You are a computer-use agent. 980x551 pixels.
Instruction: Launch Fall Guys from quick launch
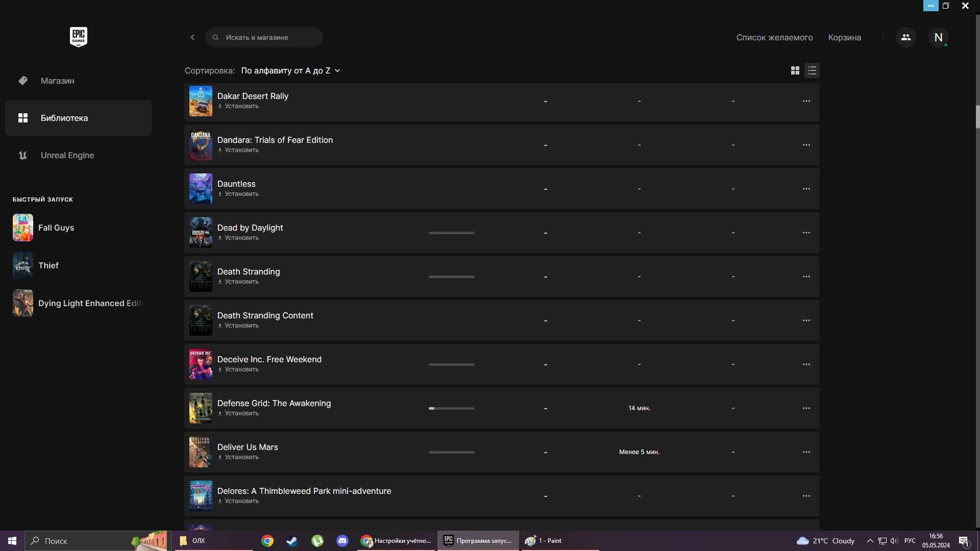pos(43,228)
